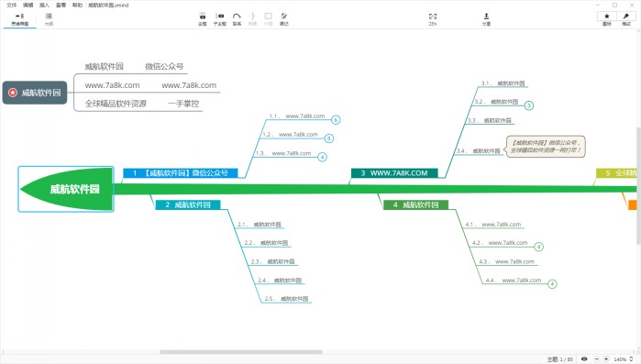Expand topic 4.4 circle badge 4
Image resolution: width=641 pixels, height=364 pixels.
(x=552, y=284)
